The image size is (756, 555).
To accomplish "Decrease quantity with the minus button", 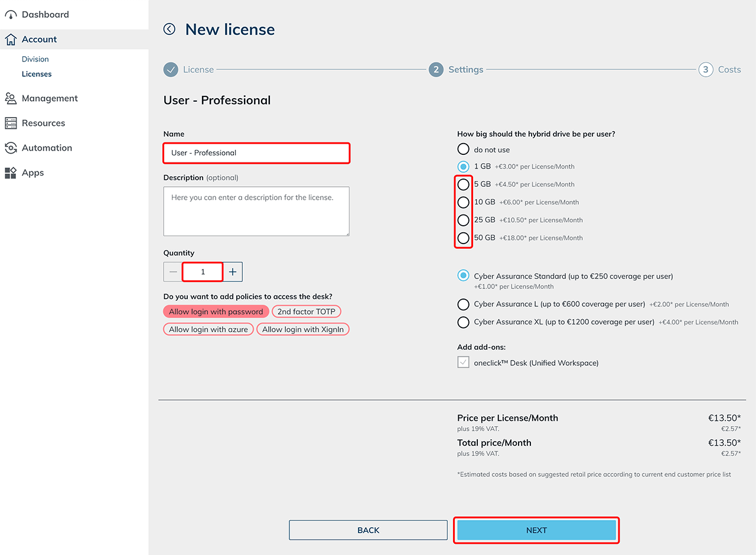I will (x=173, y=272).
